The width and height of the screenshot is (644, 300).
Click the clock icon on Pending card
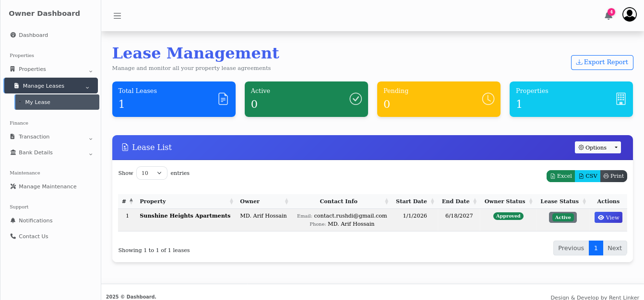[488, 99]
